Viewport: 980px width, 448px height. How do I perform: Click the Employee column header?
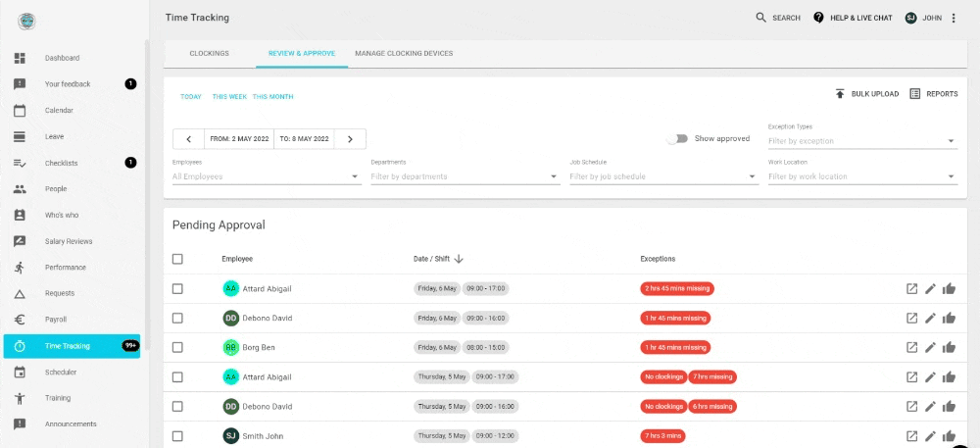coord(237,259)
